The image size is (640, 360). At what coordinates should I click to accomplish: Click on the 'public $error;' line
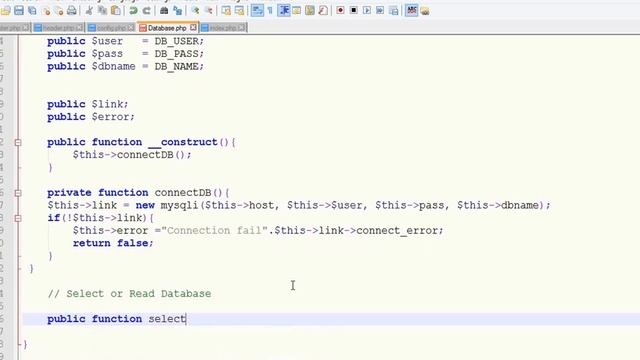tap(91, 117)
